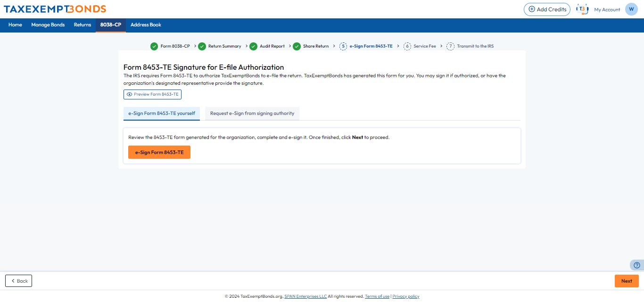Click the Form 8038-CP green checkmark step
The image size is (644, 302).
coord(154,46)
